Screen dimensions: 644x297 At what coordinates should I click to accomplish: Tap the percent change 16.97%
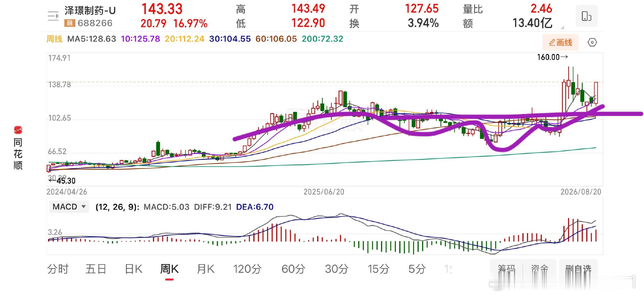pos(190,23)
